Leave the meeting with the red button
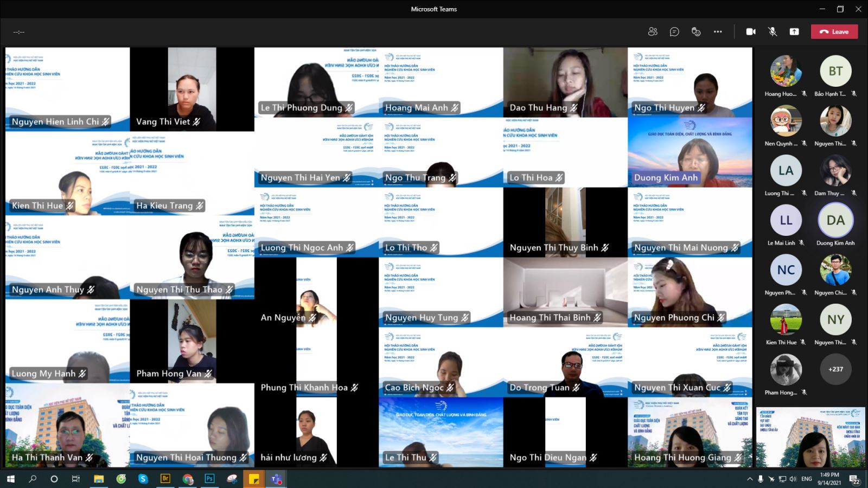The height and width of the screenshot is (488, 868). pyautogui.click(x=835, y=32)
